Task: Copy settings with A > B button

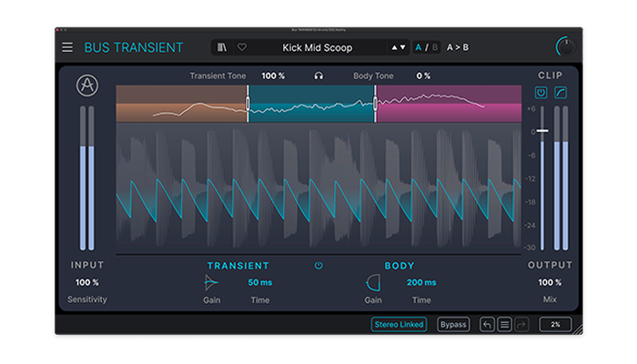Action: click(x=458, y=47)
